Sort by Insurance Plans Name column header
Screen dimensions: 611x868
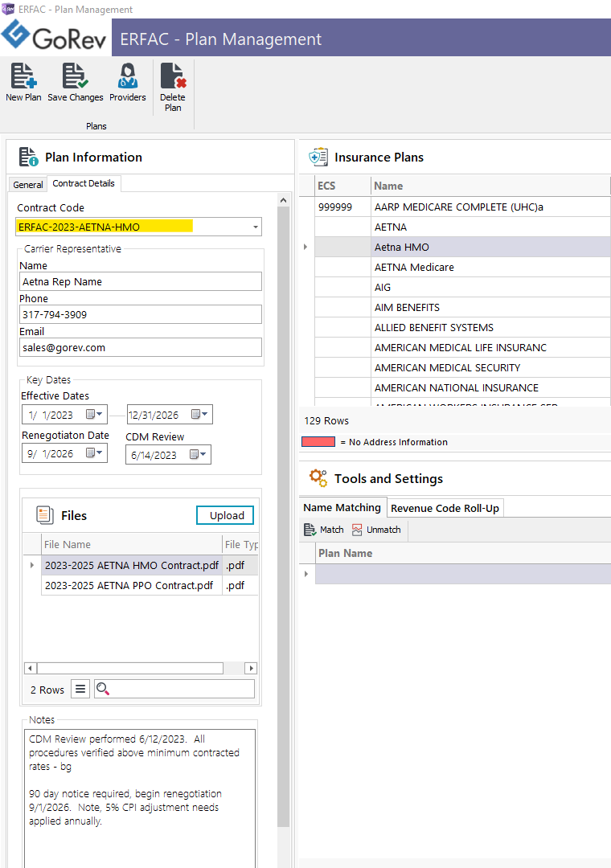[x=490, y=186]
